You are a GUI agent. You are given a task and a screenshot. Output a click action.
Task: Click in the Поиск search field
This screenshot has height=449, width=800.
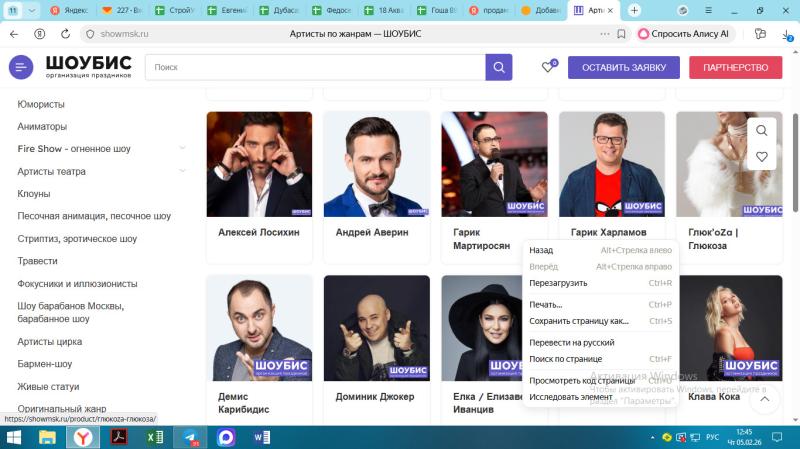pos(315,67)
